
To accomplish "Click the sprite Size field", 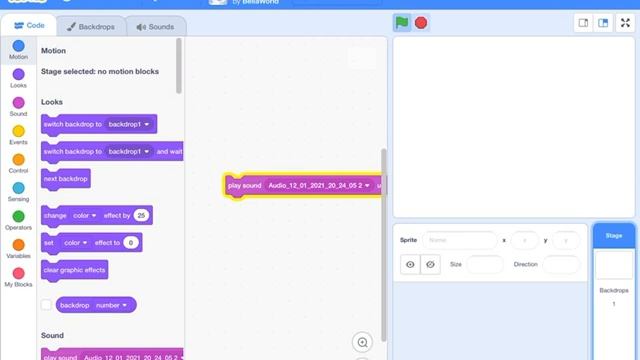I will point(485,264).
